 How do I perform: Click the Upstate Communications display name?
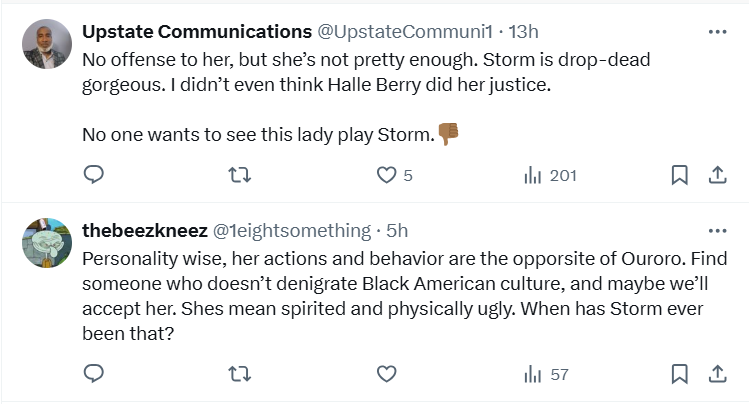pos(196,31)
